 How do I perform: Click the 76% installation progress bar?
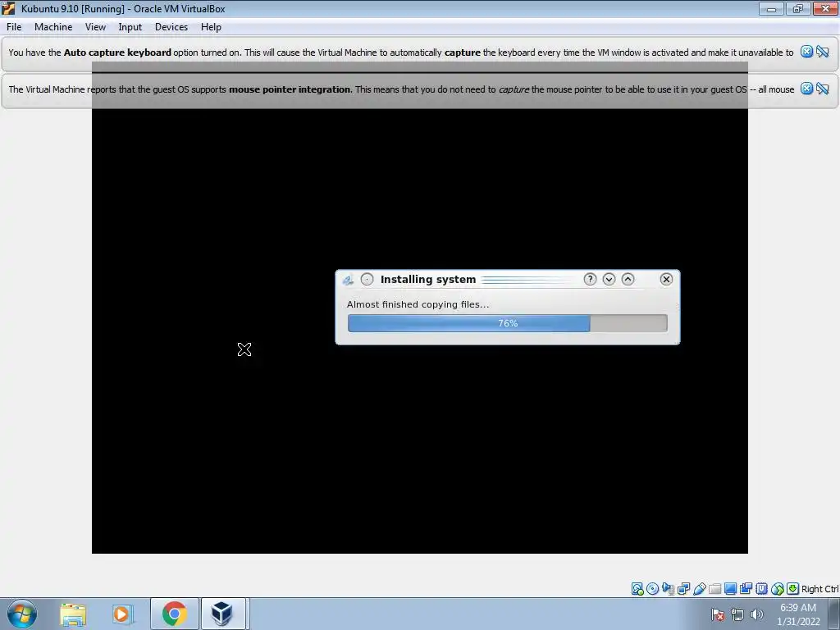coord(507,323)
